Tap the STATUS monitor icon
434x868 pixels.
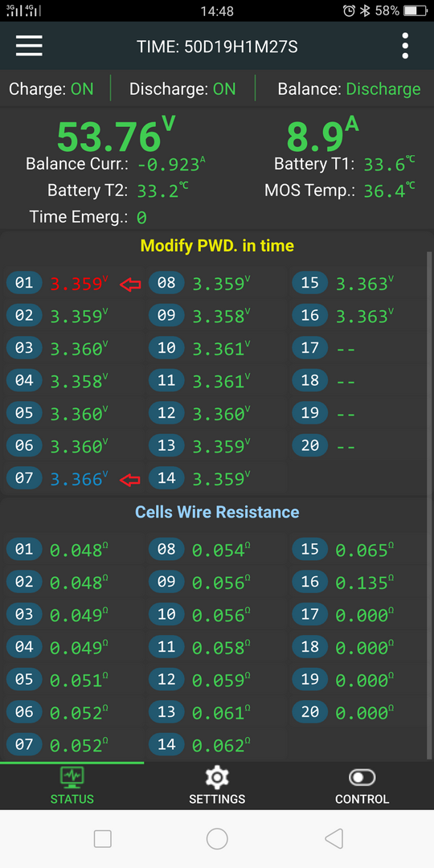pos(72,777)
